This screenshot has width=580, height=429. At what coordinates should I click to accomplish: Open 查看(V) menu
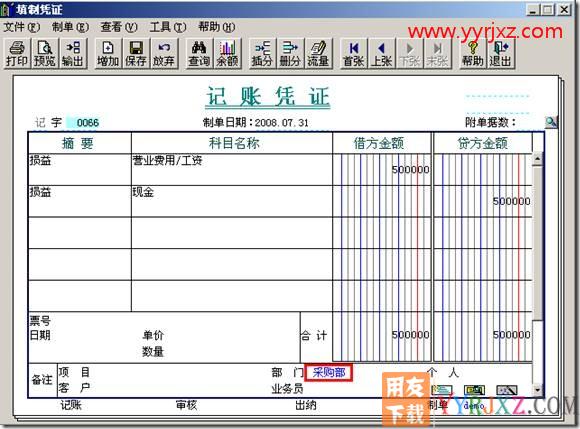click(119, 27)
